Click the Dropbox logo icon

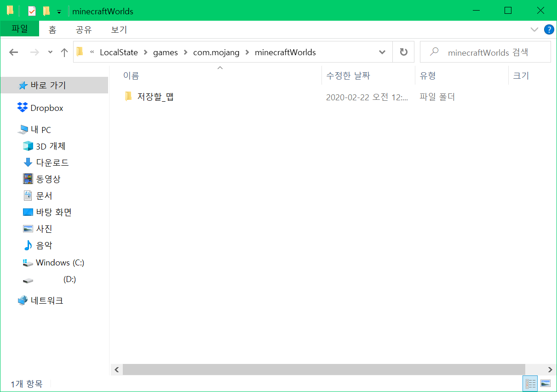(x=22, y=108)
